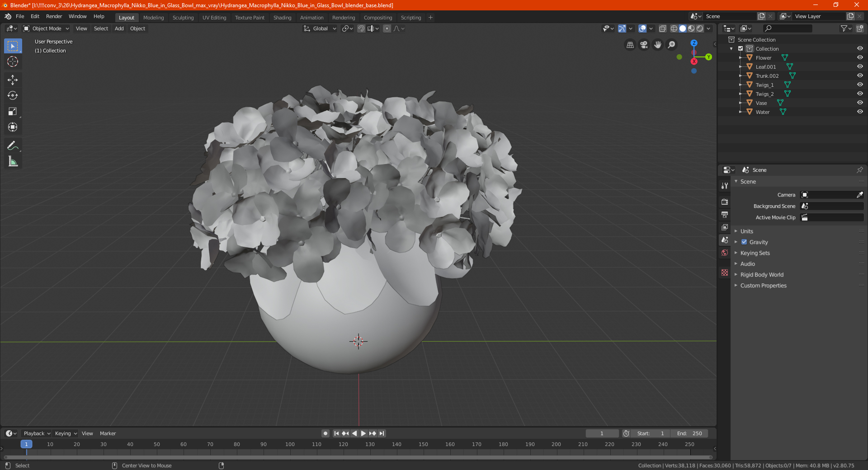Activate the Rotate tool
This screenshot has height=470, width=868.
pos(13,95)
